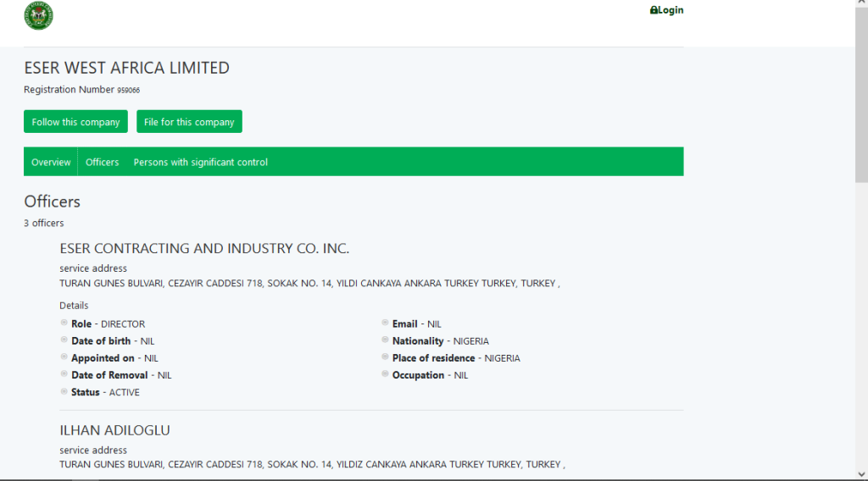Viewport: 868px width, 481px height.
Task: Click the bullet icon beside Place of residence
Action: [x=386, y=357]
